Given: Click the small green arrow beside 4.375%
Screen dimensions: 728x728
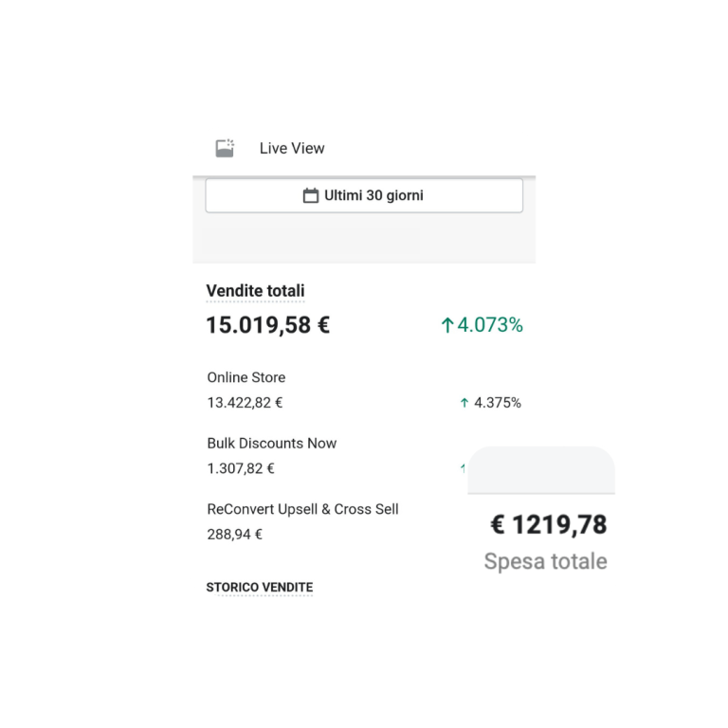Looking at the screenshot, I should click(x=464, y=403).
